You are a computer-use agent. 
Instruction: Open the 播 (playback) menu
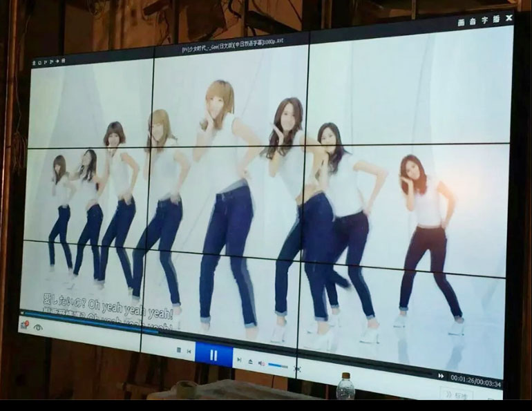(x=496, y=19)
